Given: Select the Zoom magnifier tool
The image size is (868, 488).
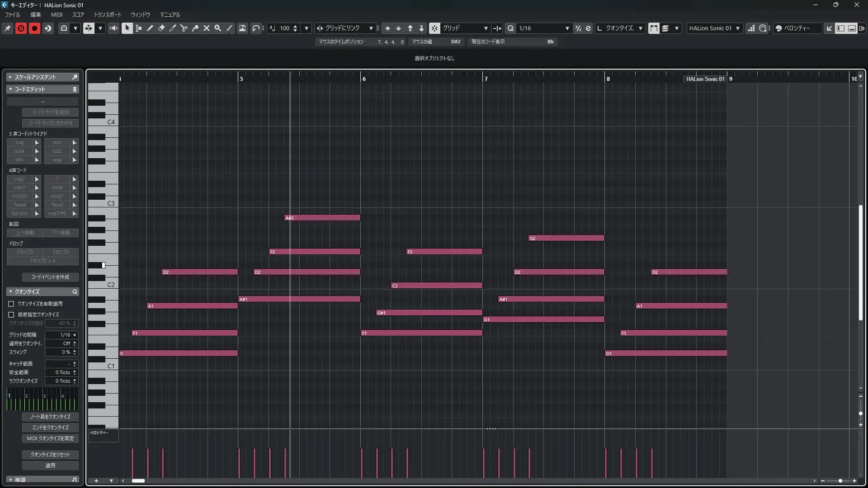Looking at the screenshot, I should [218, 28].
